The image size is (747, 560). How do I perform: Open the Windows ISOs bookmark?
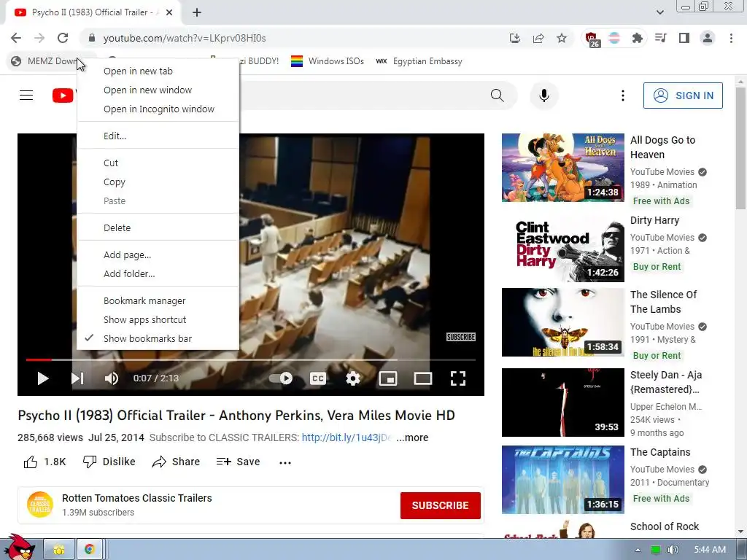[x=328, y=61]
